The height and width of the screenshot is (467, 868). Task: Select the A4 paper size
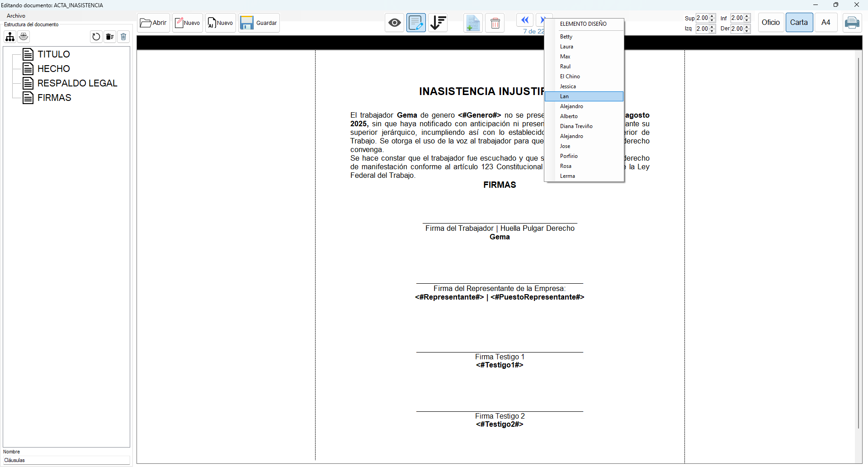coord(826,23)
